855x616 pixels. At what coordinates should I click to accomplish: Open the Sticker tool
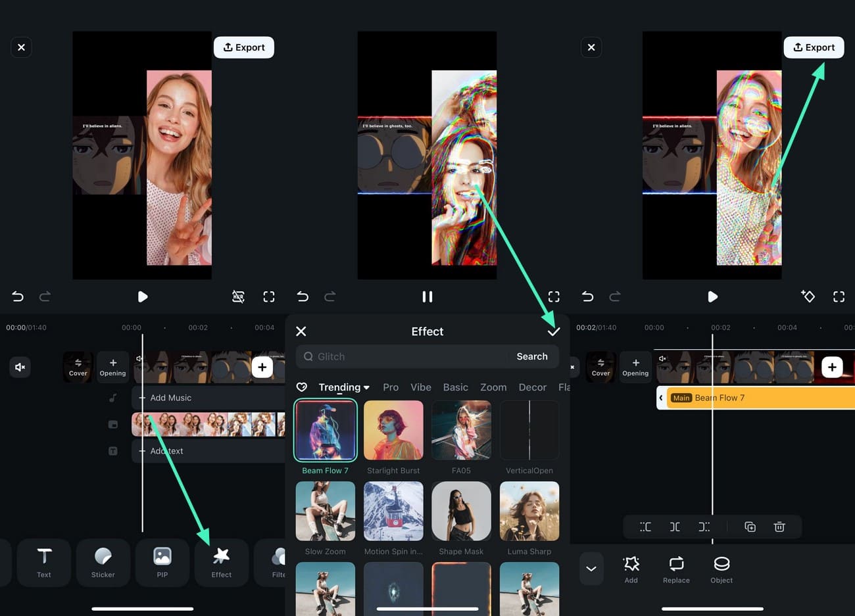click(103, 562)
